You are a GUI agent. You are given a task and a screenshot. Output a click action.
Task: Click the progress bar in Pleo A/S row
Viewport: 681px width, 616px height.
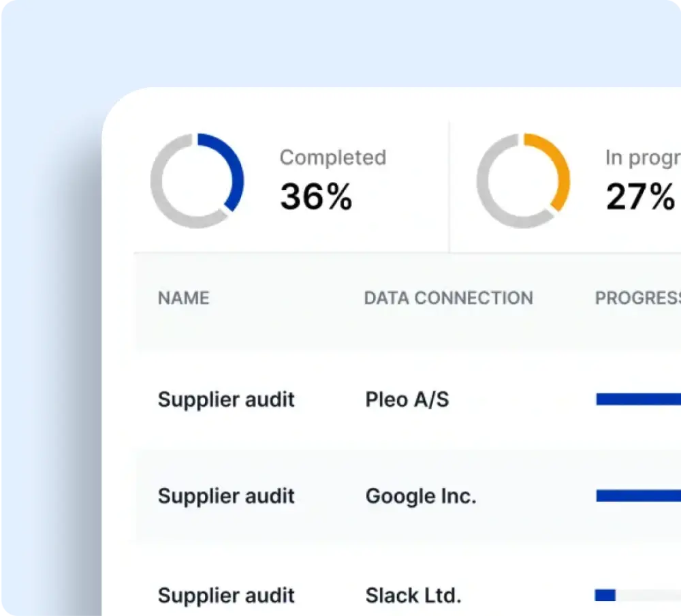tap(638, 400)
